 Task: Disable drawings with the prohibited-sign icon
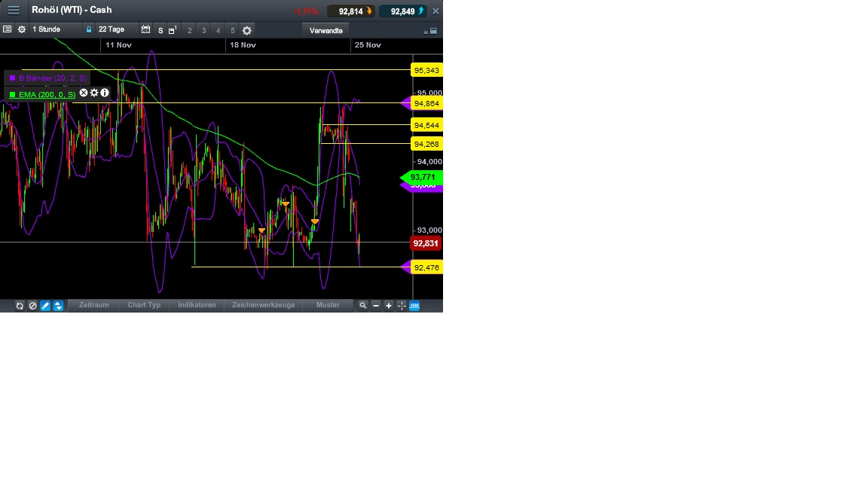pyautogui.click(x=33, y=305)
